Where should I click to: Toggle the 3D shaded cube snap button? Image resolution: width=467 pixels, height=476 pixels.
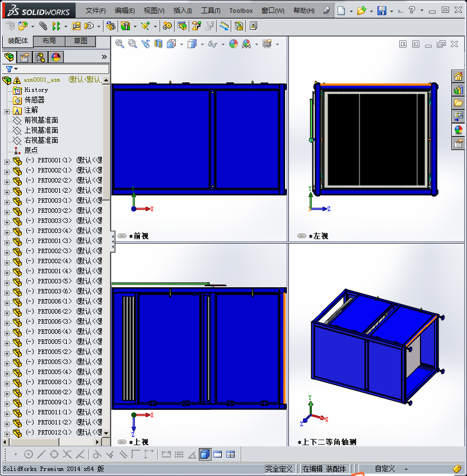[x=205, y=455]
